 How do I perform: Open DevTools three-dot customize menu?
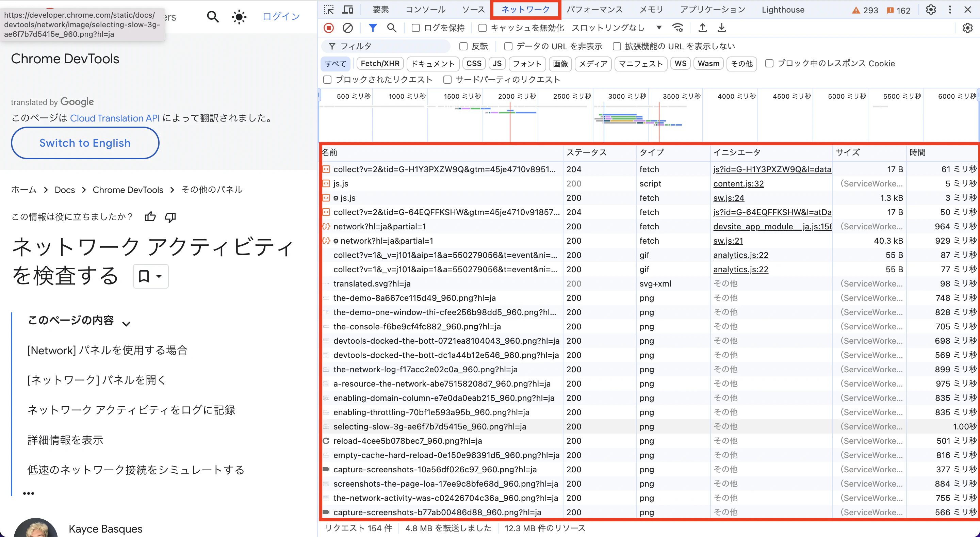click(x=950, y=10)
